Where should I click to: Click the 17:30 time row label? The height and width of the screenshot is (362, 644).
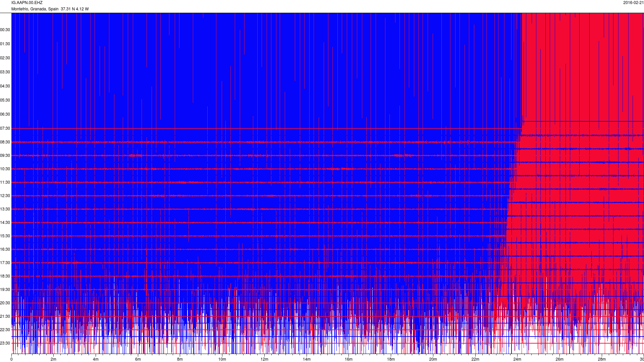point(5,263)
